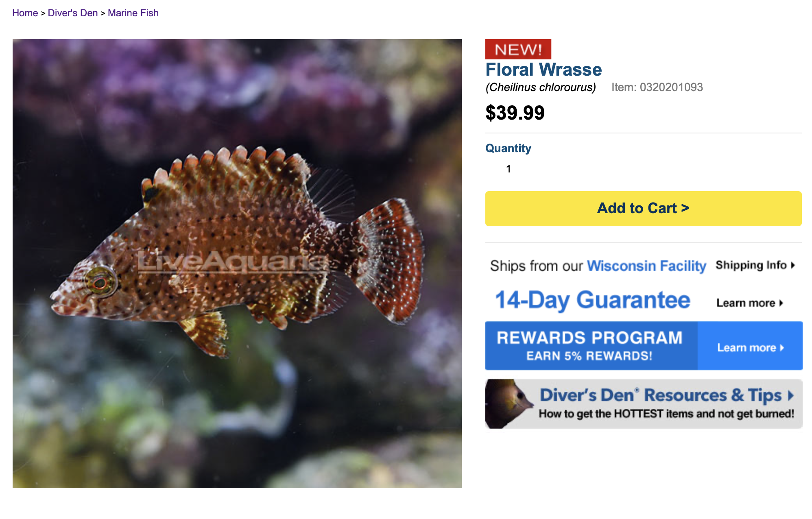
Task: Learn more about the 14-Day Guarantee
Action: click(x=750, y=303)
